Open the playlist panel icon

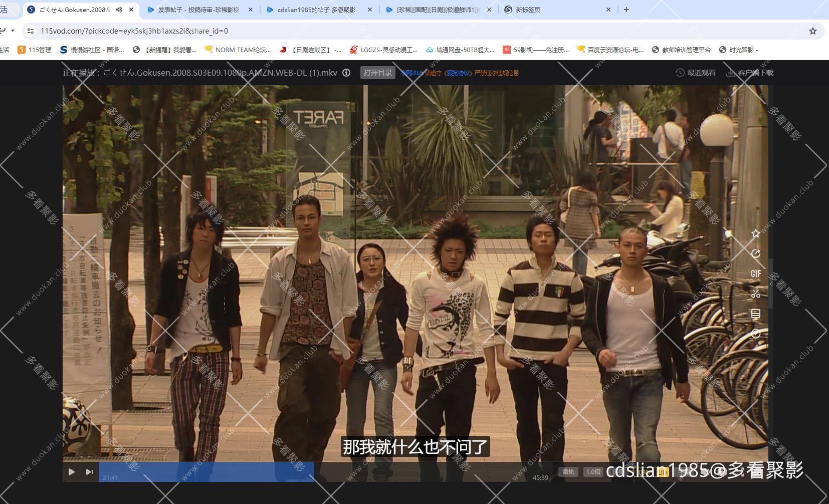pyautogui.click(x=756, y=314)
